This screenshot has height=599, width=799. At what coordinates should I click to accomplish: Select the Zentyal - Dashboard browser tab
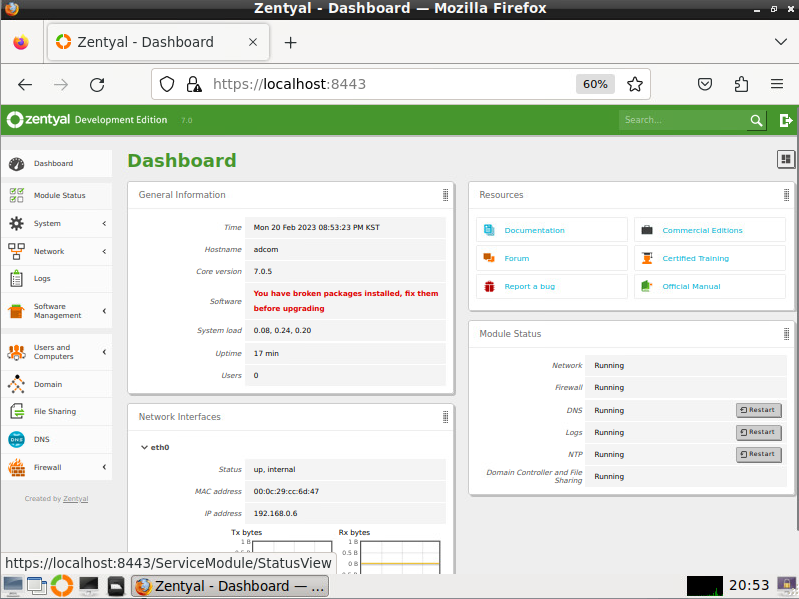pos(158,42)
